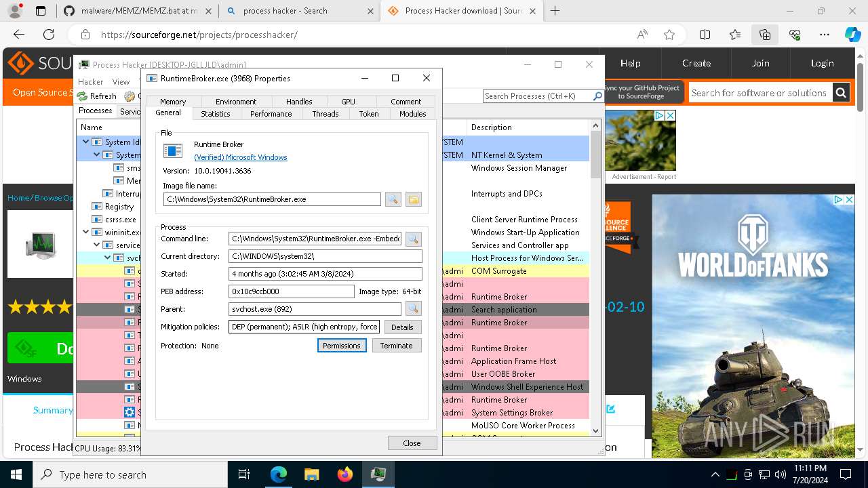This screenshot has width=868, height=488.
Task: Open Token tab
Action: coord(369,114)
